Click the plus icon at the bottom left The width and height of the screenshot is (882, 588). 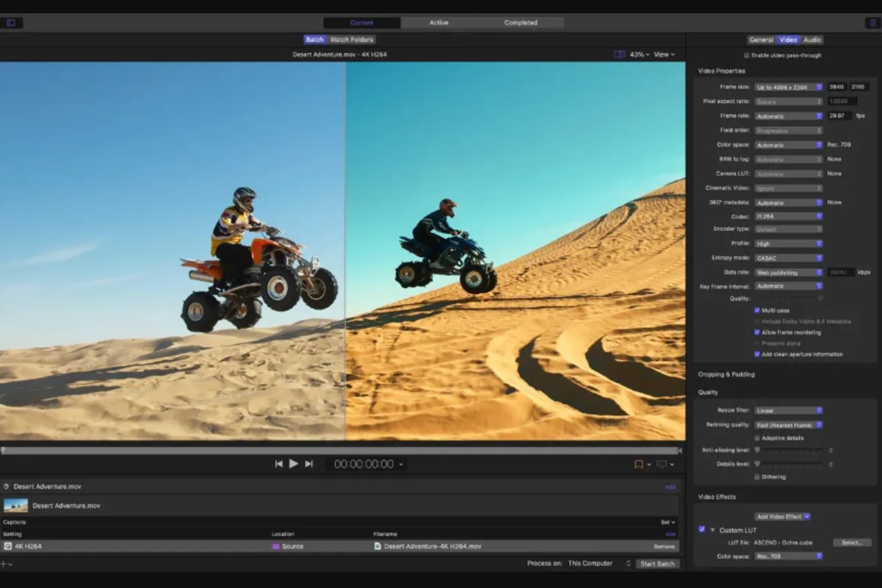[x=4, y=564]
